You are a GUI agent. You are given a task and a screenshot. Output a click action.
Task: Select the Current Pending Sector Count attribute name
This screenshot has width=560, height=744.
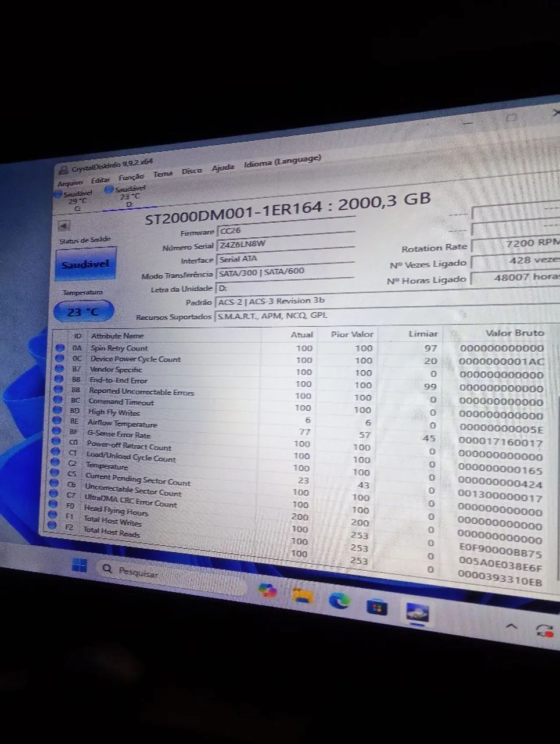138,479
